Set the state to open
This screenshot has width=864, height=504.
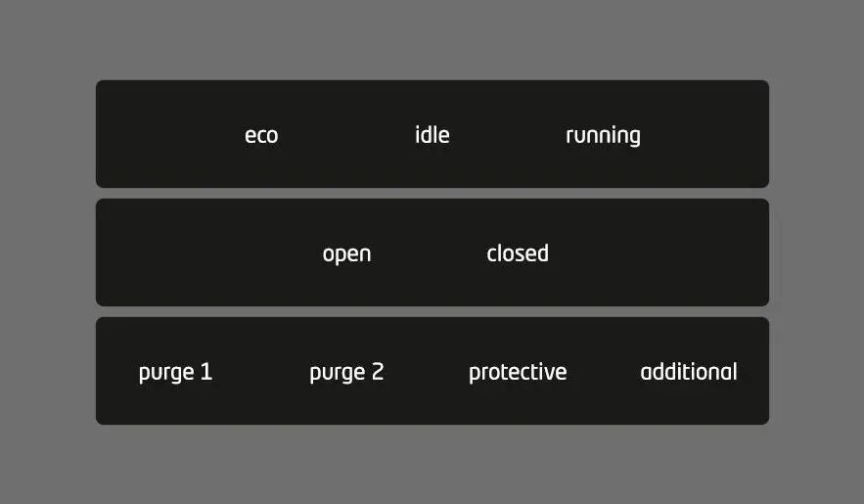[346, 253]
